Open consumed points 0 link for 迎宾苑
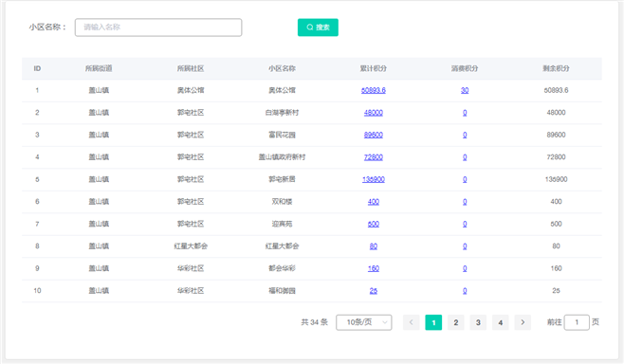The width and height of the screenshot is (624, 364). (465, 224)
